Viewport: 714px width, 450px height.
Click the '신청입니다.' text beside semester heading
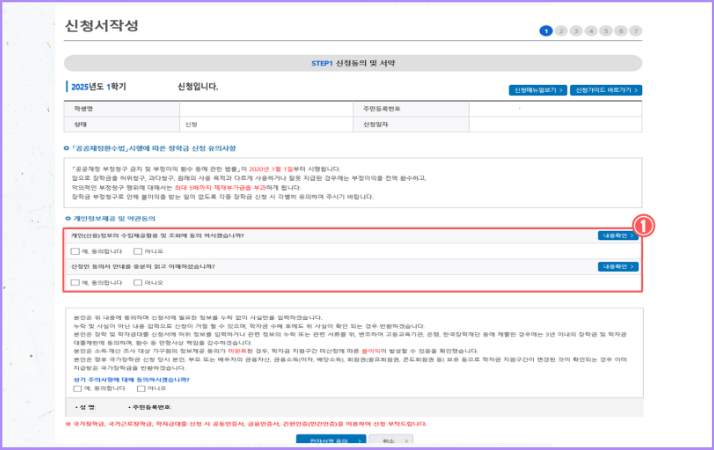click(x=198, y=87)
